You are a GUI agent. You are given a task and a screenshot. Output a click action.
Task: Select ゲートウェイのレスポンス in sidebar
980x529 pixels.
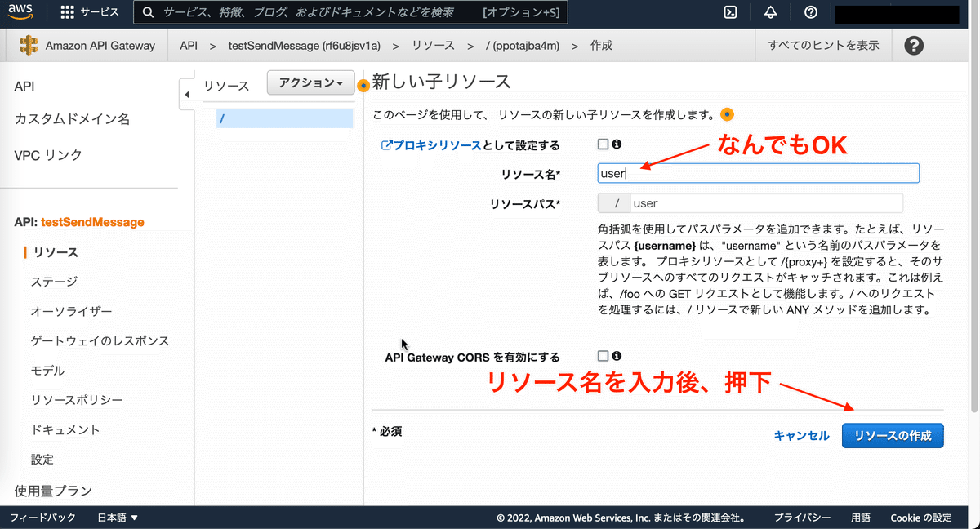100,340
